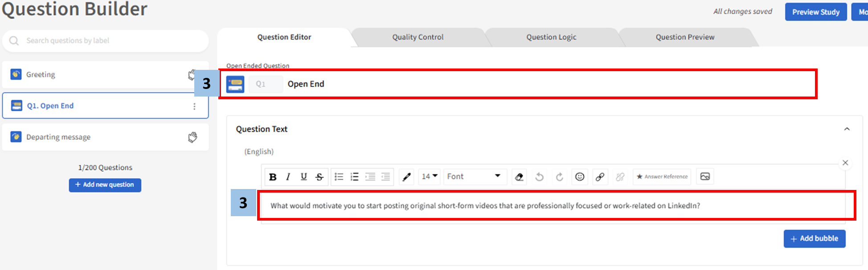Toggle italic text formatting

pos(288,177)
